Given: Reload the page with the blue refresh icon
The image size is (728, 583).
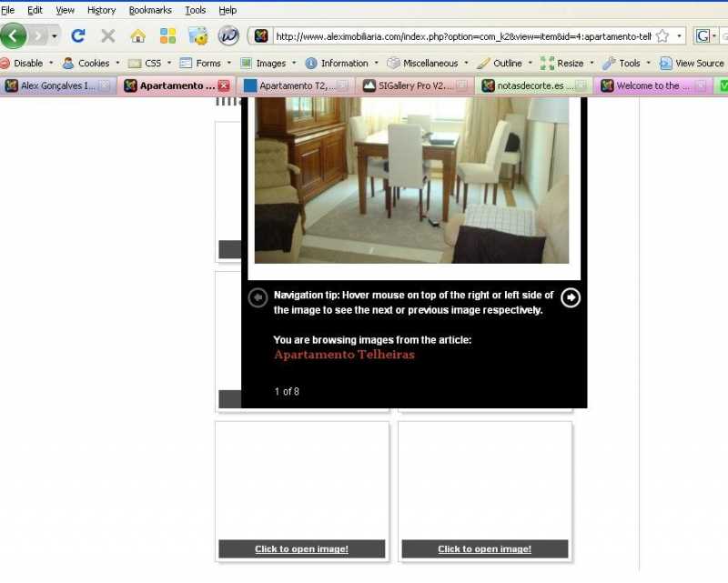Looking at the screenshot, I should point(78,35).
